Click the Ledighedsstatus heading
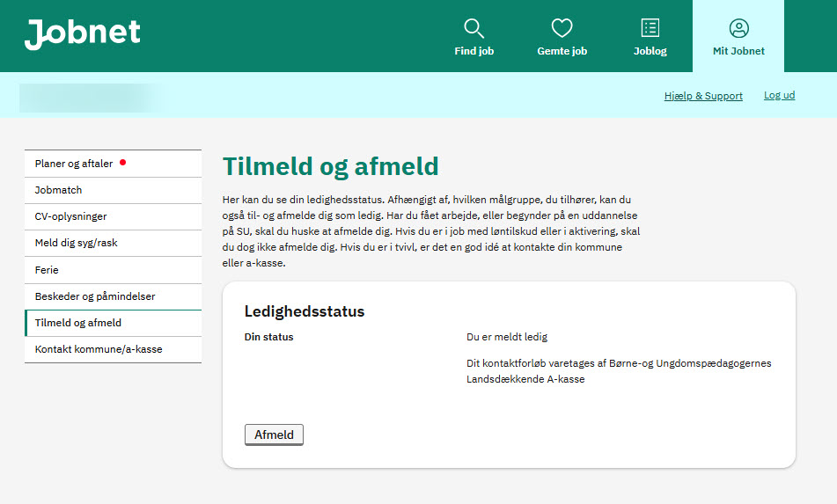This screenshot has width=837, height=504. 305,311
